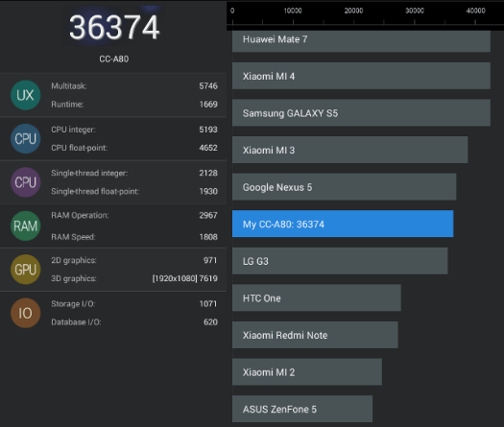Select the Xiaomi MI 4 bar
504x427 pixels.
(361, 76)
